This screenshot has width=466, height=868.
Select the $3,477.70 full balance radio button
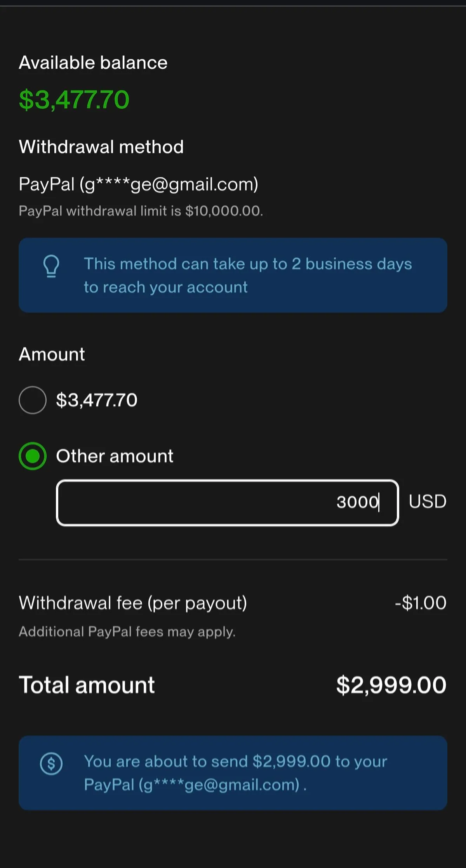click(33, 400)
